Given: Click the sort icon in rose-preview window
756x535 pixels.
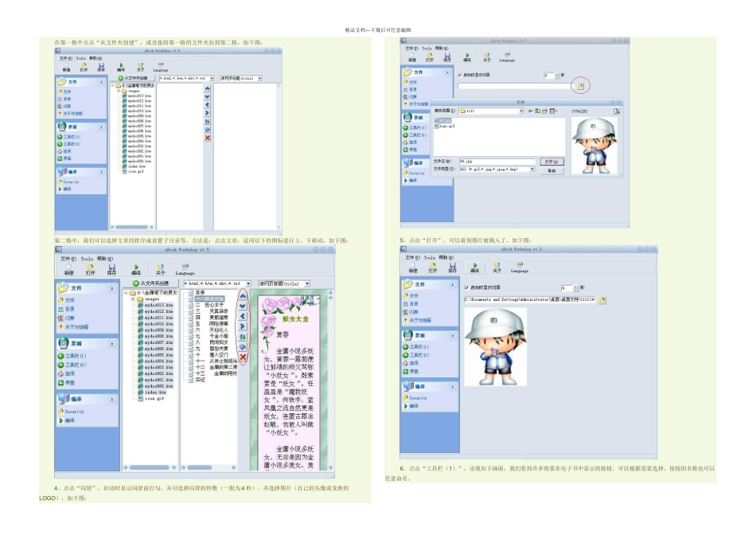Looking at the screenshot, I should coord(243,337).
